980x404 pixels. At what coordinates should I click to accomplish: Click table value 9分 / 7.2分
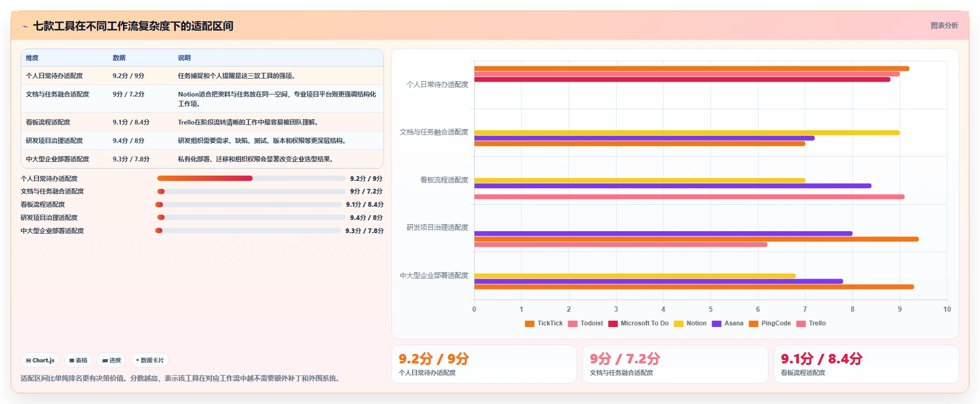click(x=128, y=94)
